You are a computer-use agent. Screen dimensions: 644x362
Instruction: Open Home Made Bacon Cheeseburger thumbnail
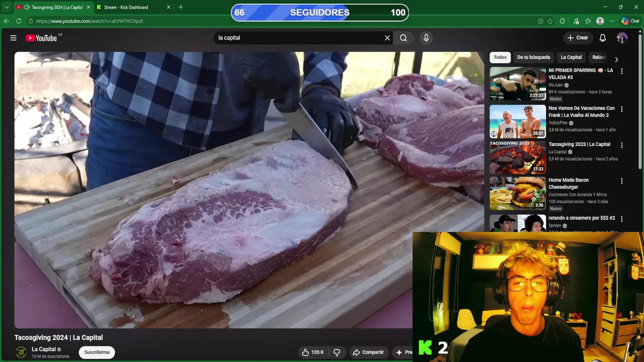518,193
